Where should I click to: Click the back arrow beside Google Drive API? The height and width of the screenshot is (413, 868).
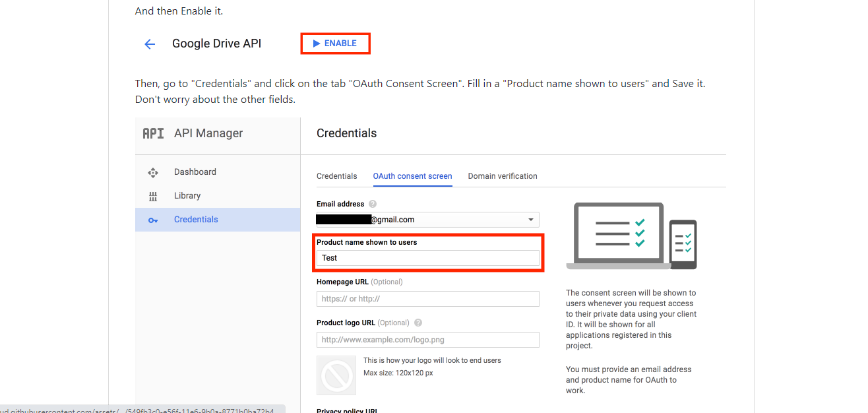click(150, 44)
